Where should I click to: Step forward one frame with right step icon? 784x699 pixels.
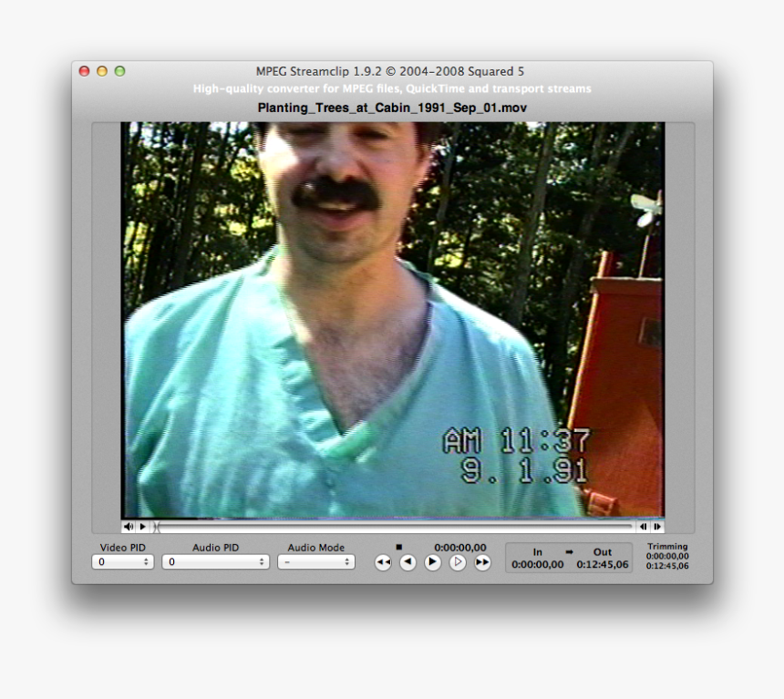coord(657,527)
